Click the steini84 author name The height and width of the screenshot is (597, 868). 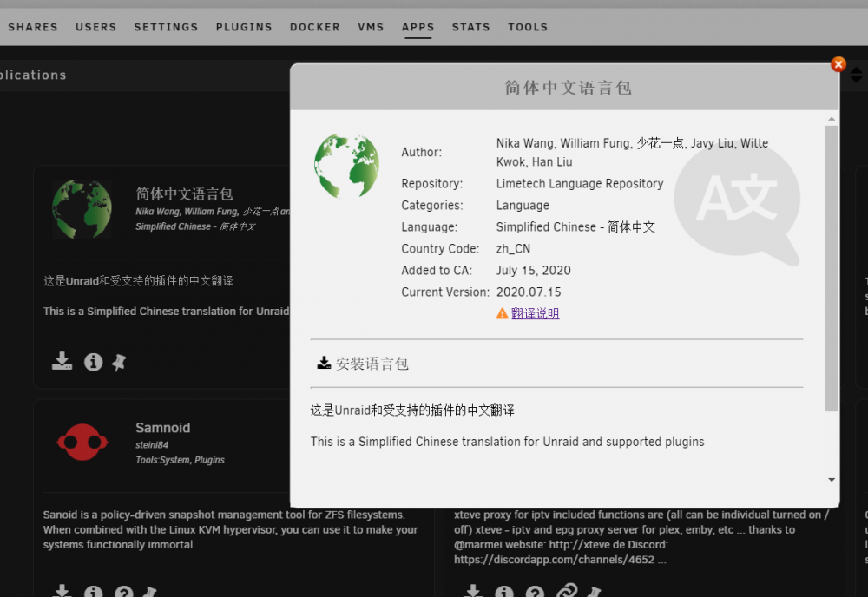(x=152, y=445)
